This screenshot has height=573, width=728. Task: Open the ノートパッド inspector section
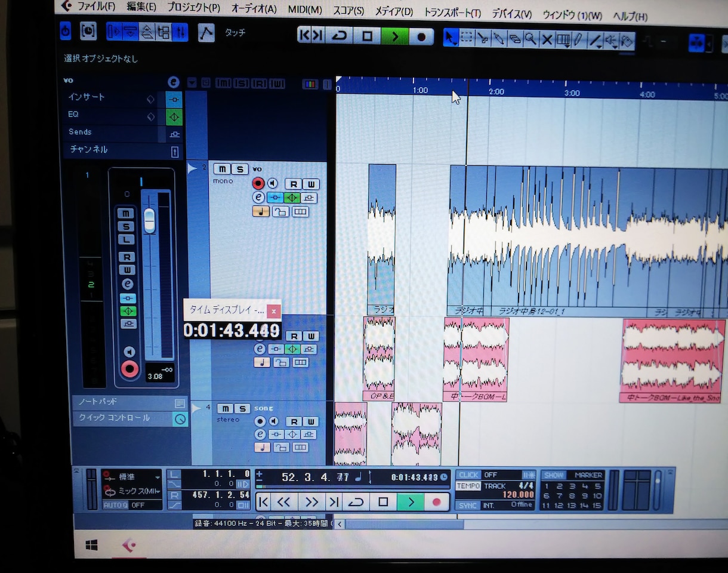130,402
